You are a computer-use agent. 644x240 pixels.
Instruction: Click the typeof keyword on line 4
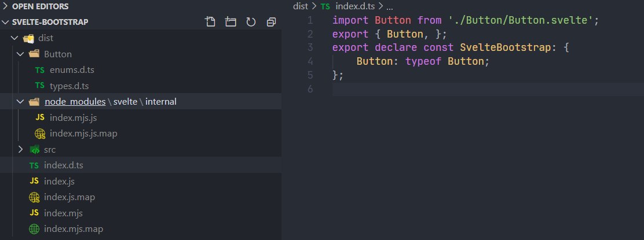point(423,61)
